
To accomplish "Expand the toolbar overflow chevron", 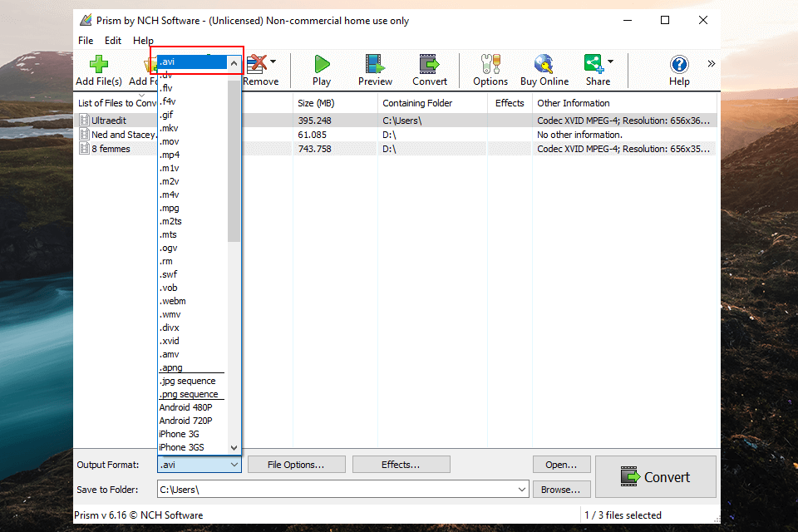I will [711, 63].
